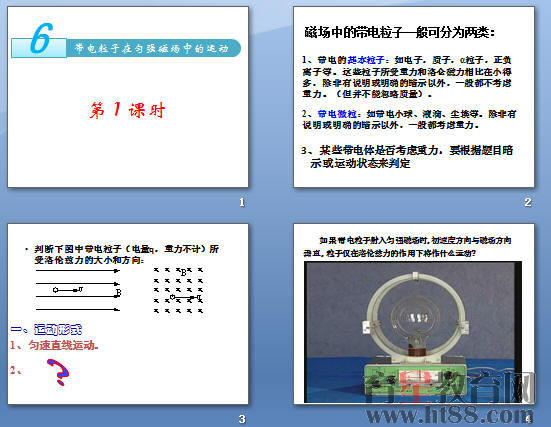
Task: Select slide 3 with Lorentz force diagrams
Action: pyautogui.click(x=128, y=314)
